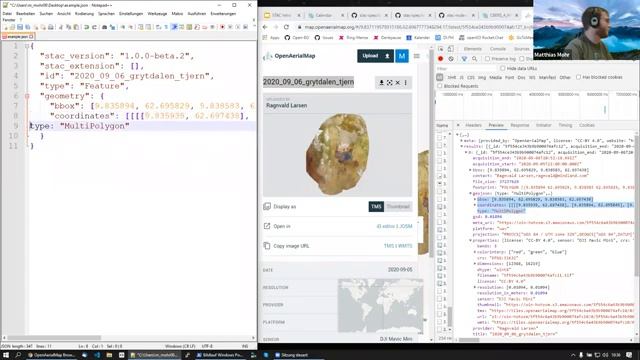Select TMS display mode toggle

tap(376, 207)
